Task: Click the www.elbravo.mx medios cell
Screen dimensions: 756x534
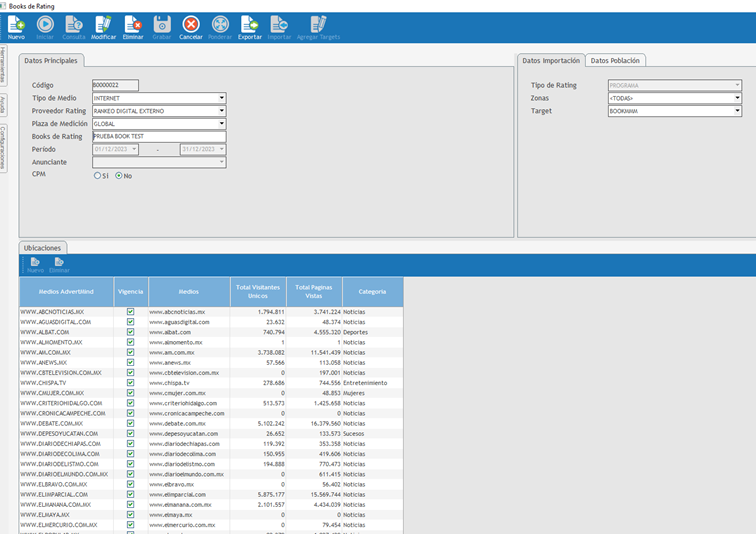Action: tap(189, 484)
